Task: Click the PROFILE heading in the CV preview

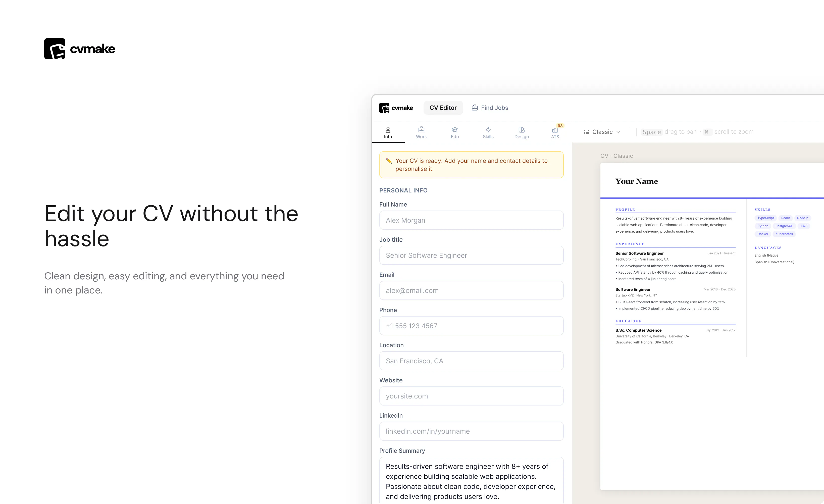Action: click(625, 210)
